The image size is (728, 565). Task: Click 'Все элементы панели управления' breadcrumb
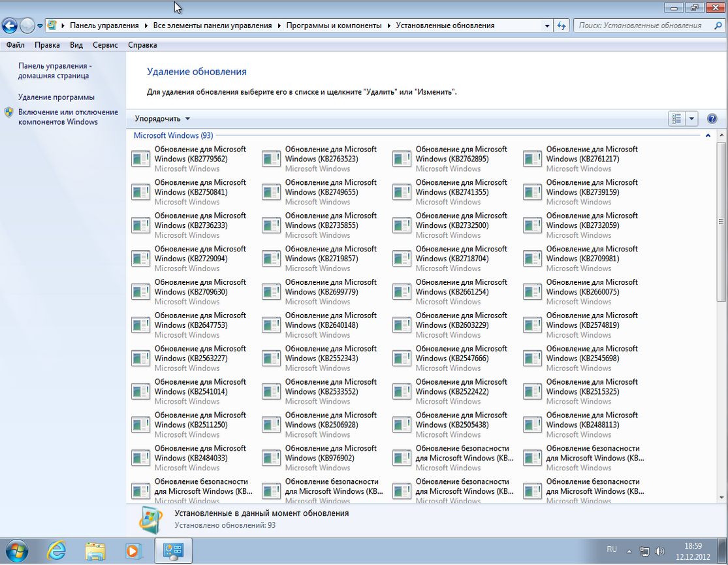pyautogui.click(x=212, y=25)
